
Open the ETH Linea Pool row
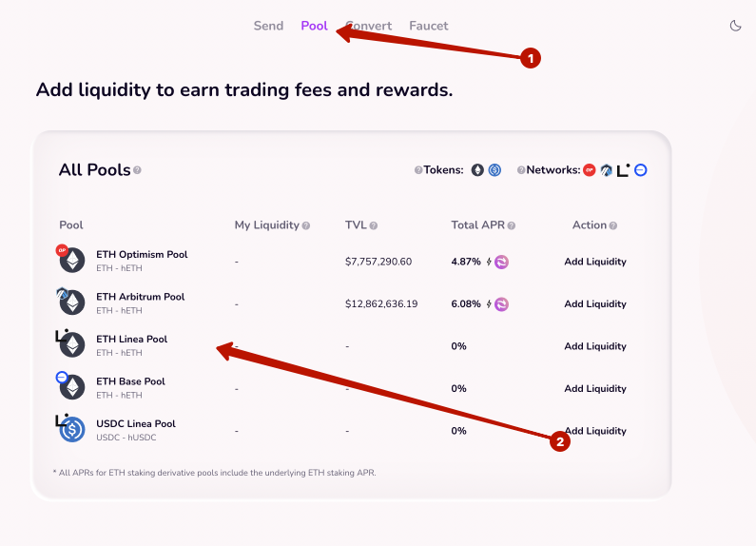(x=131, y=340)
